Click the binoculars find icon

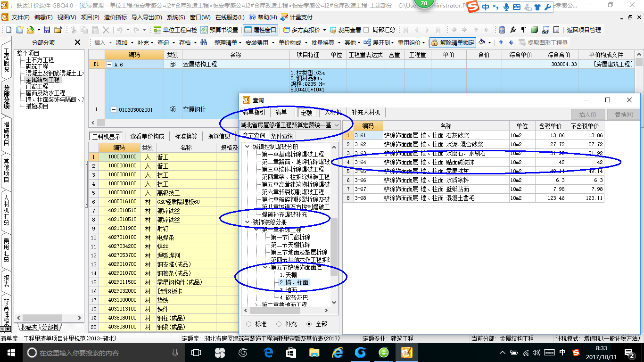[204, 42]
